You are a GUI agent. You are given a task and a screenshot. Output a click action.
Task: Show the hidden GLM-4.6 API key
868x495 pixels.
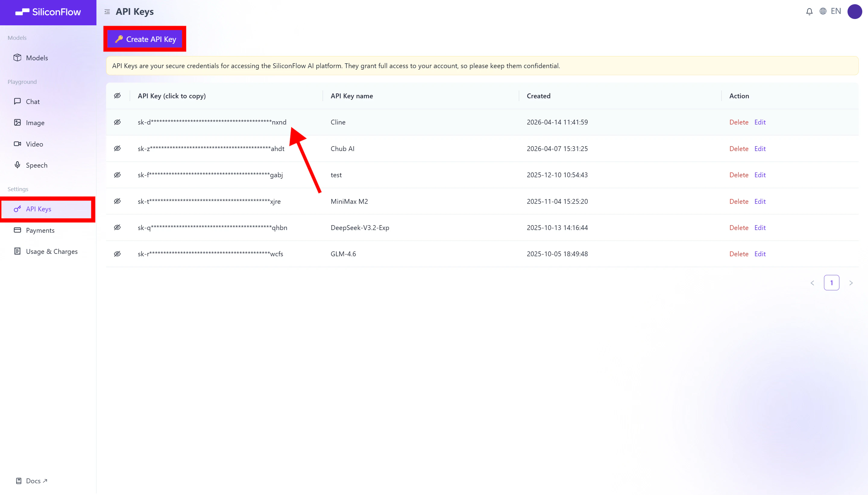point(117,254)
